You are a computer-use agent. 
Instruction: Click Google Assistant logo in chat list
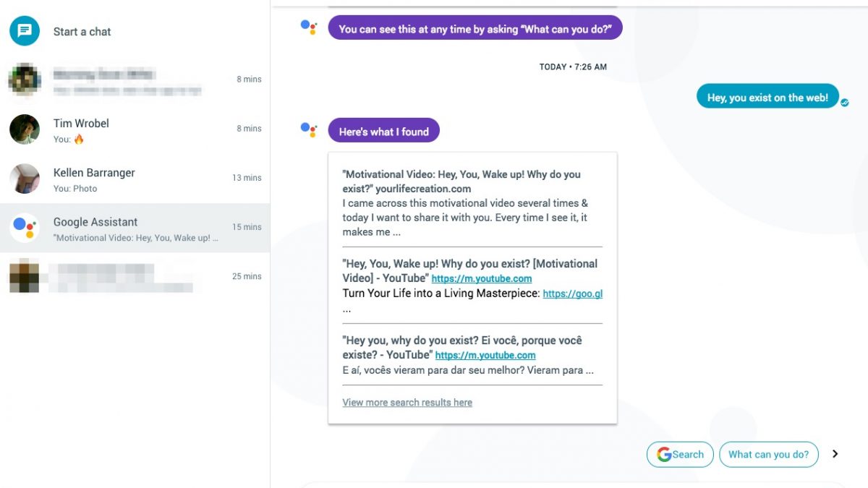(x=25, y=228)
